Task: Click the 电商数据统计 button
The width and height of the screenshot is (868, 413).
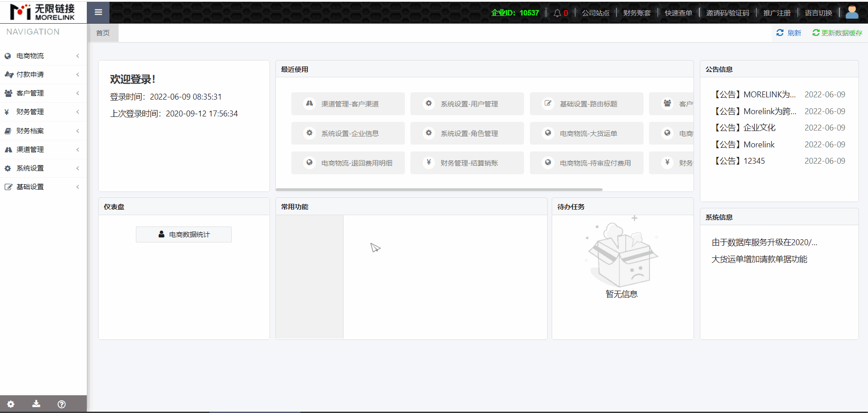Action: [184, 234]
